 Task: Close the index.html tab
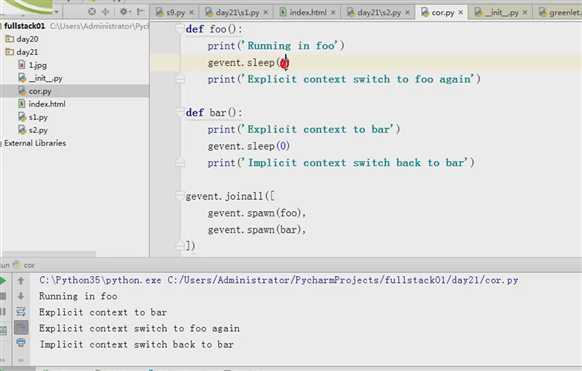point(333,13)
